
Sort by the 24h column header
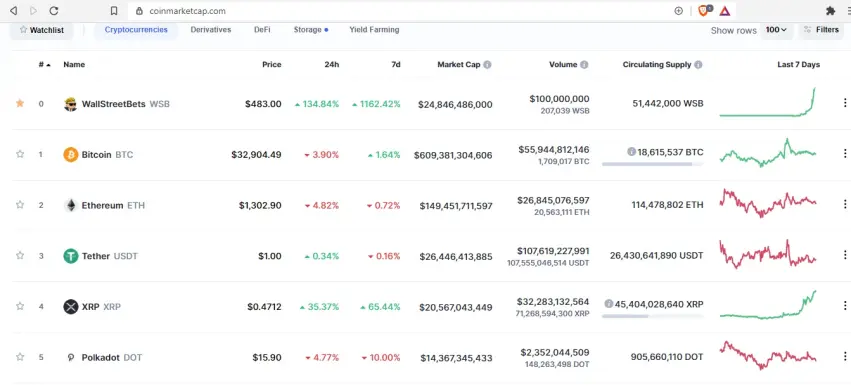(x=332, y=65)
